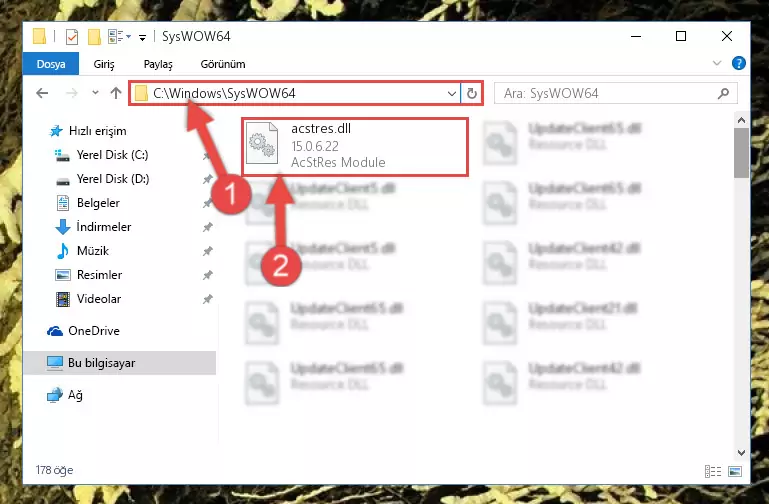
Task: Click the pin icon beside Videolar
Action: (x=207, y=299)
